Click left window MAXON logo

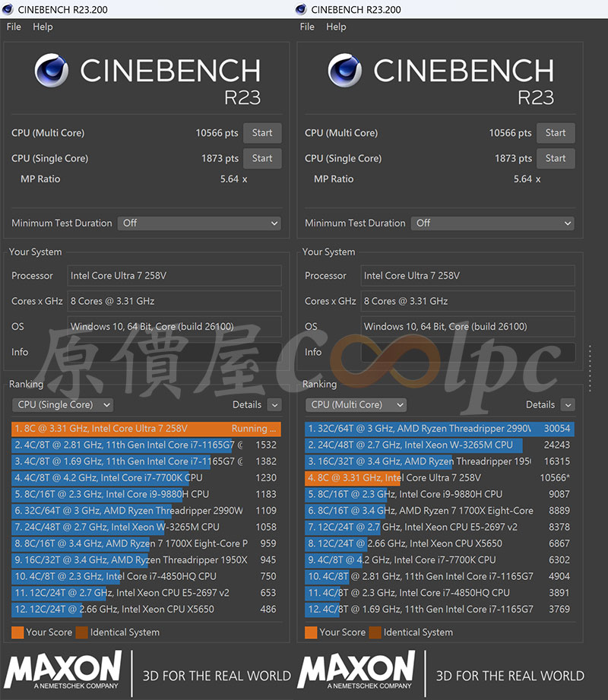(x=63, y=670)
